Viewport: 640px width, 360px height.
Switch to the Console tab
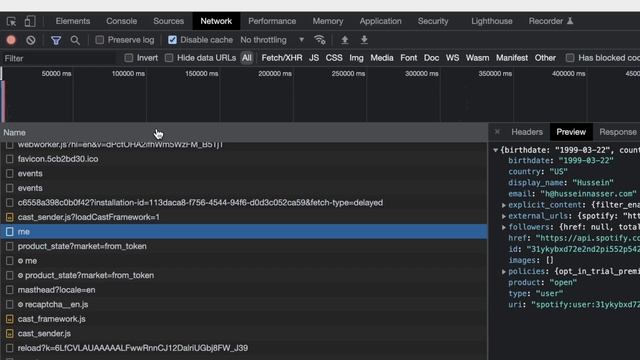[121, 21]
